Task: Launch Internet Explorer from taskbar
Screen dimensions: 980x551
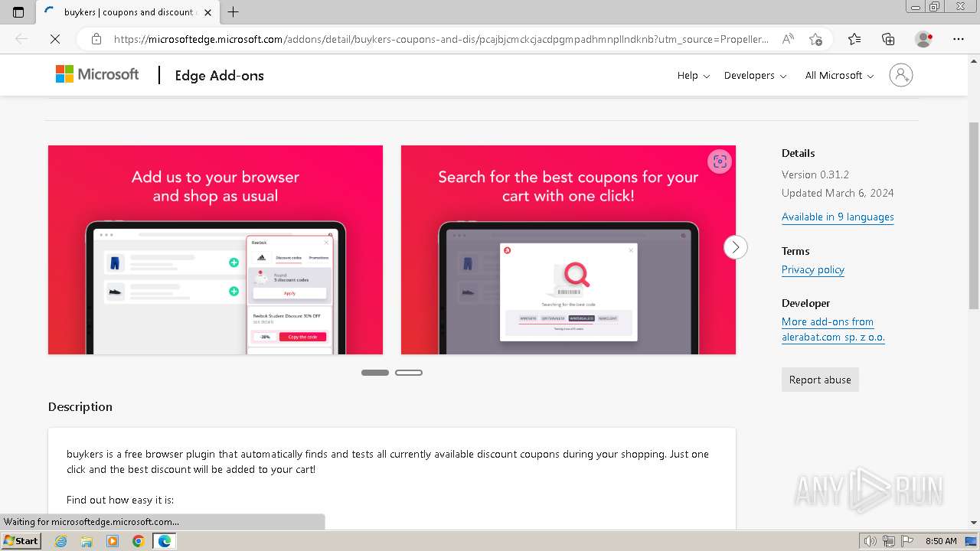Action: (60, 541)
